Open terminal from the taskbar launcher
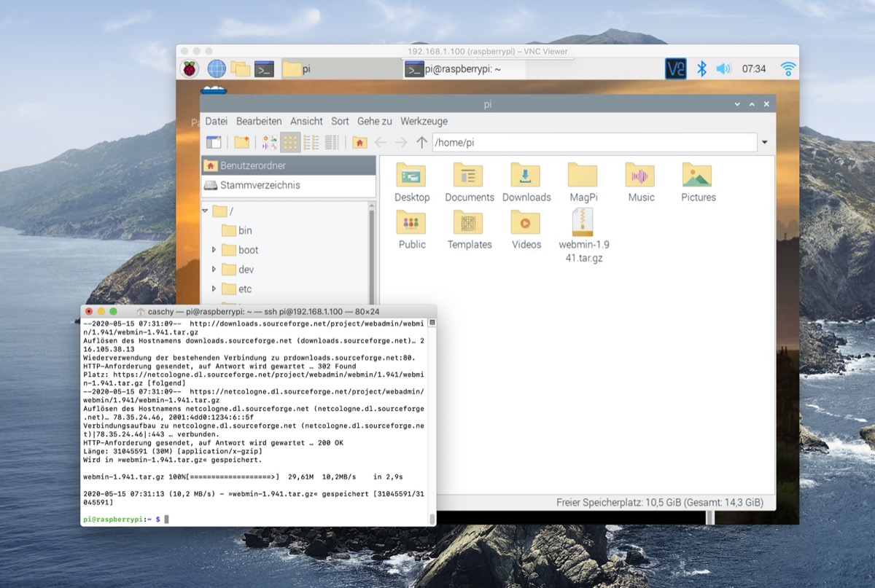The width and height of the screenshot is (875, 588). [263, 69]
